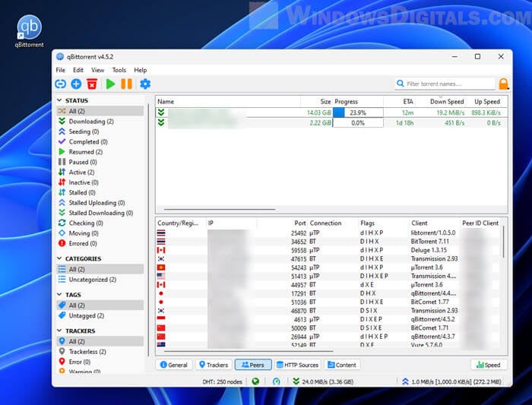Open the View menu
Screen dimensions: 532x405
[x=97, y=70]
